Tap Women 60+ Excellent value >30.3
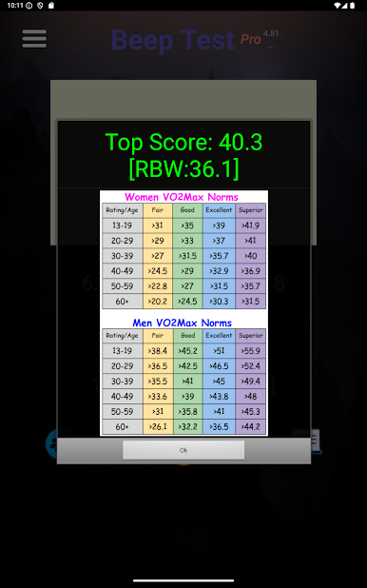Viewport: 367px width, 588px height. point(219,301)
